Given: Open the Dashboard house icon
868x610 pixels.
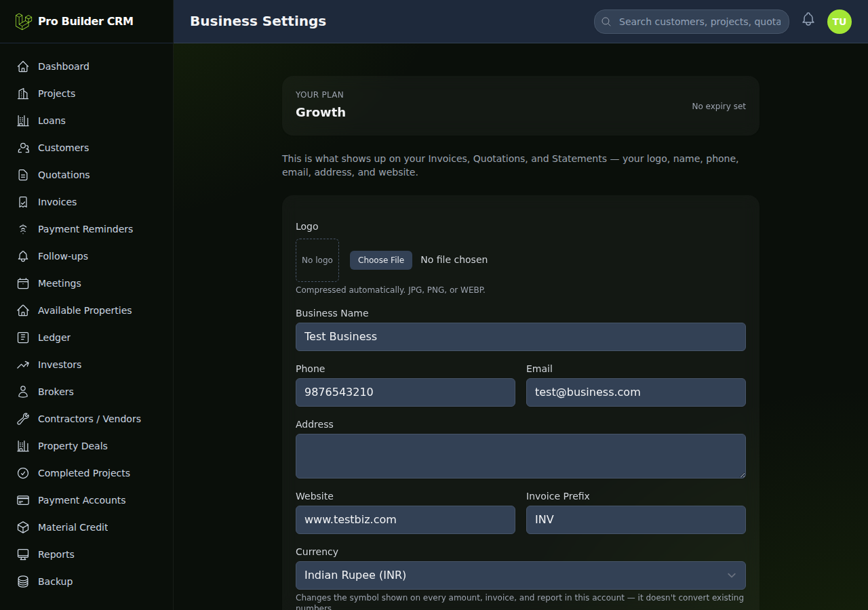Looking at the screenshot, I should 23,66.
